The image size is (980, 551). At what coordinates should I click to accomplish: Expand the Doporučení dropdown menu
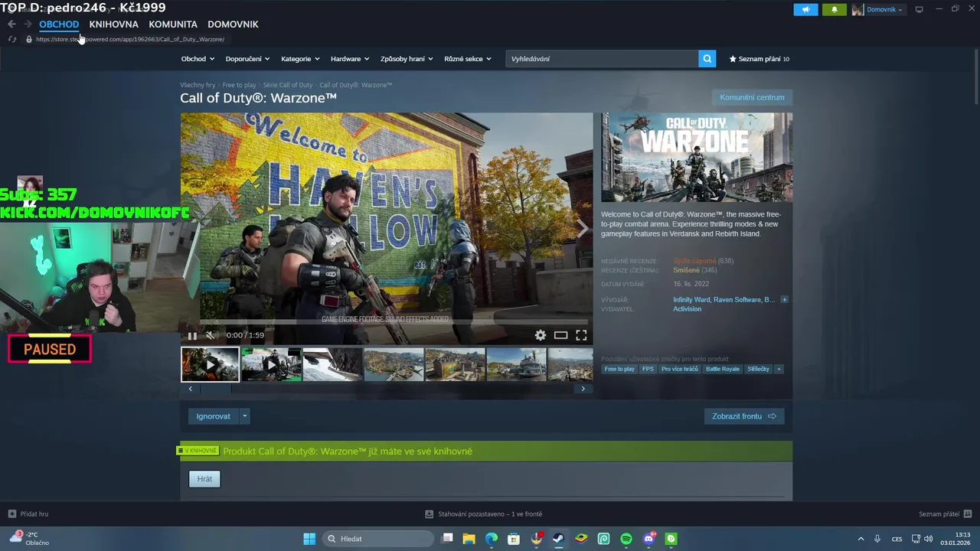(247, 59)
